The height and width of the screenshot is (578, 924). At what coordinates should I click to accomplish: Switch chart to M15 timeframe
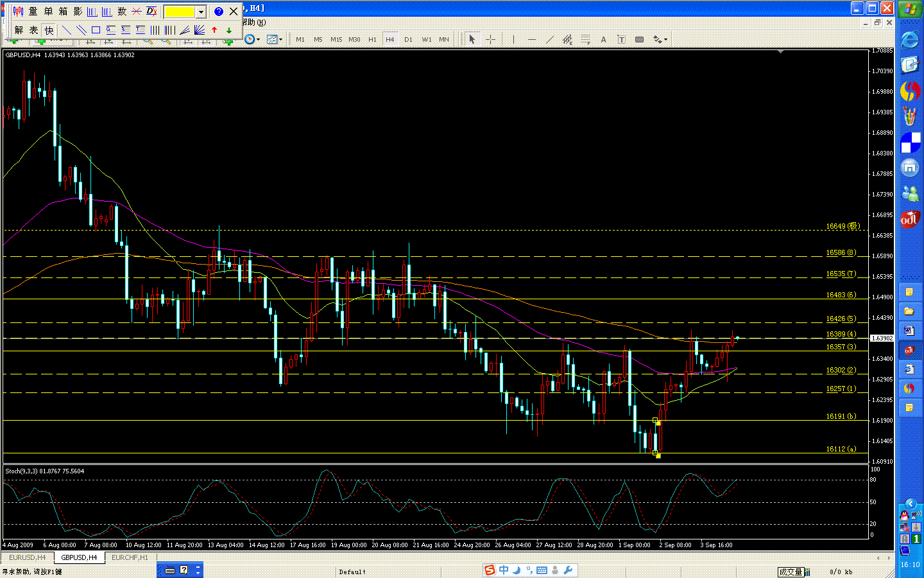336,40
